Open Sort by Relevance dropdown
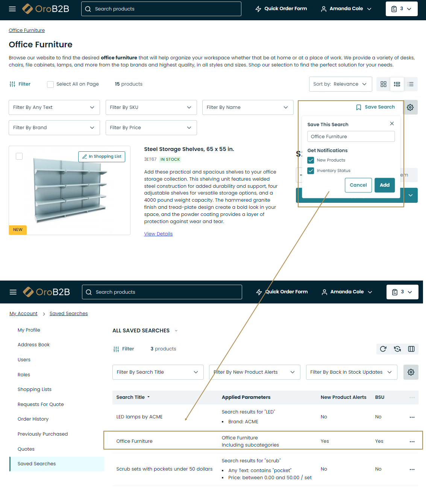 click(x=340, y=84)
